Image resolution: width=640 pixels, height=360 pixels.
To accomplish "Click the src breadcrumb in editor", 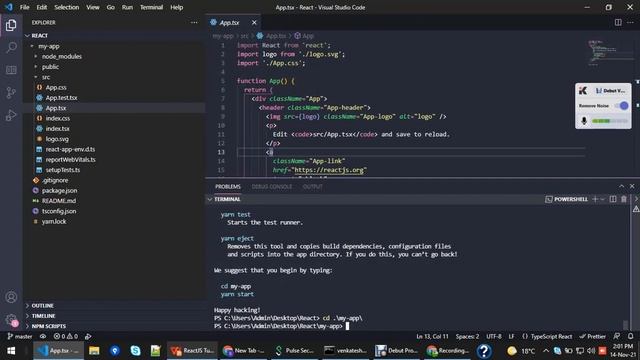I will pos(244,36).
